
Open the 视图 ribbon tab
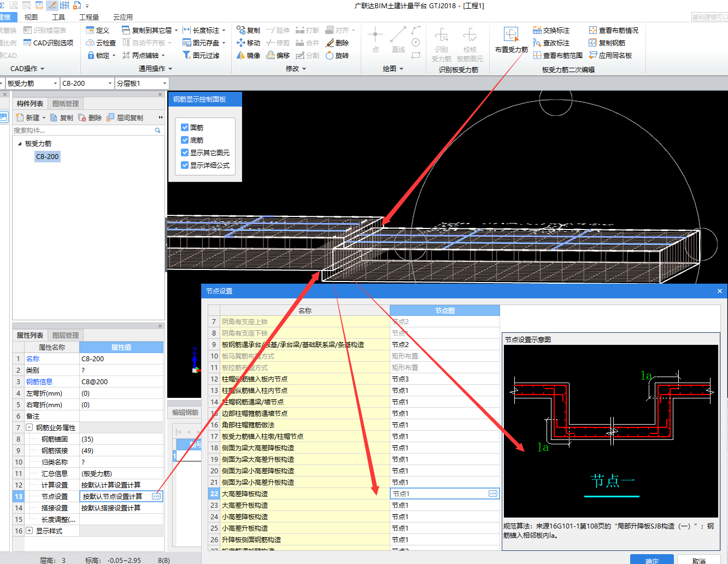coord(31,17)
